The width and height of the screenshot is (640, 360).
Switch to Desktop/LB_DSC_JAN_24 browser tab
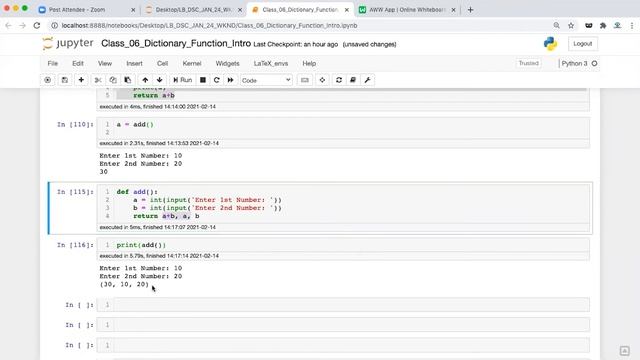point(194,9)
